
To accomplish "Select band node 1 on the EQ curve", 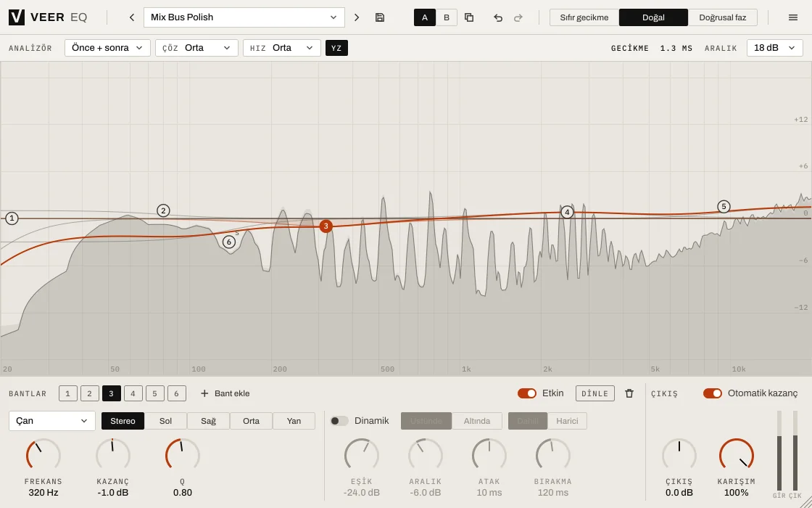I will click(x=12, y=218).
